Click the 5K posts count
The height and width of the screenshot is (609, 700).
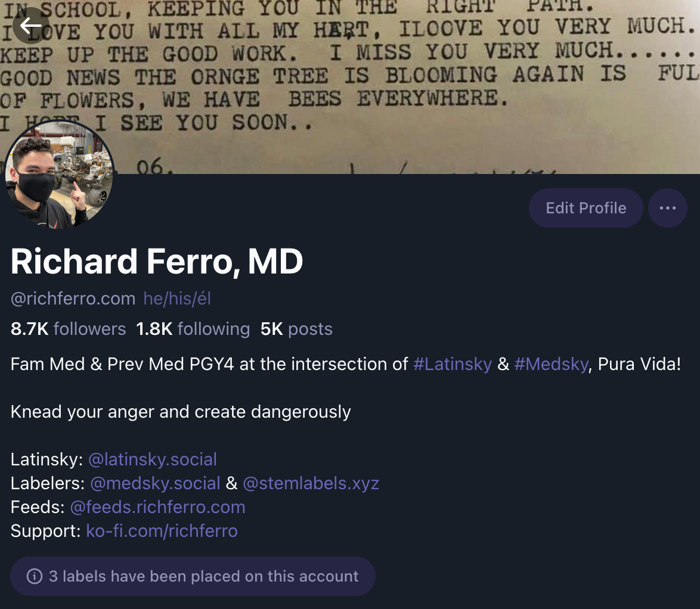296,329
